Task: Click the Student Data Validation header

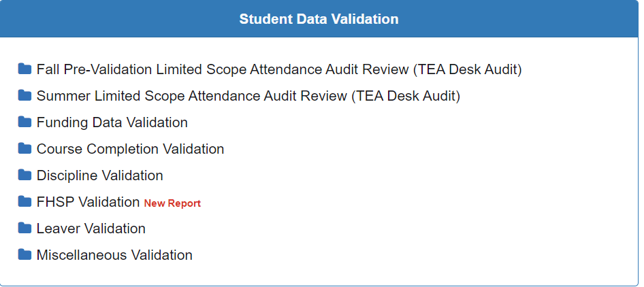Action: point(319,19)
